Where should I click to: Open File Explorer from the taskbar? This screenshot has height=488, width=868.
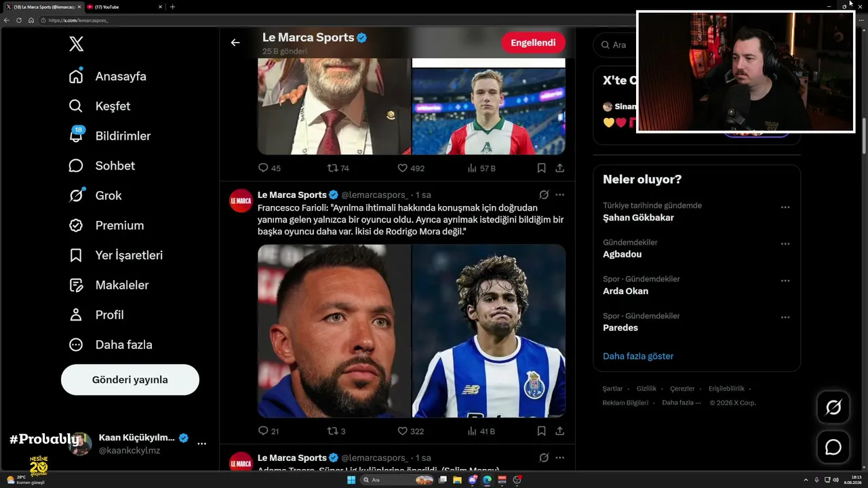pyautogui.click(x=458, y=480)
